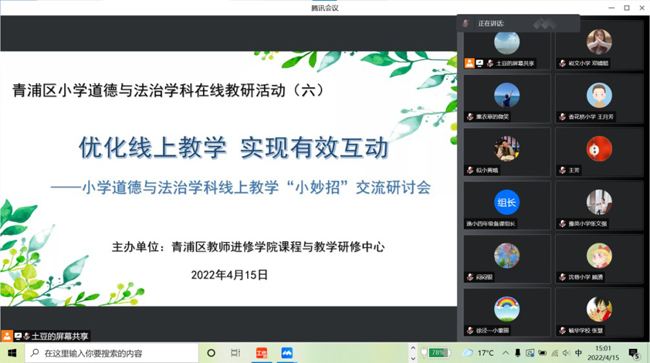Click the taskbar toolbar up arrow

pyautogui.click(x=413, y=349)
